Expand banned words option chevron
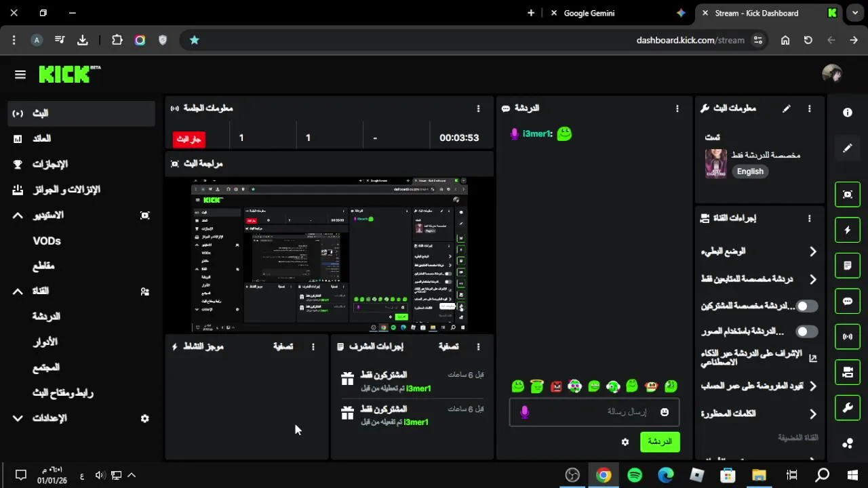Viewport: 868px width, 488px height. [812, 414]
